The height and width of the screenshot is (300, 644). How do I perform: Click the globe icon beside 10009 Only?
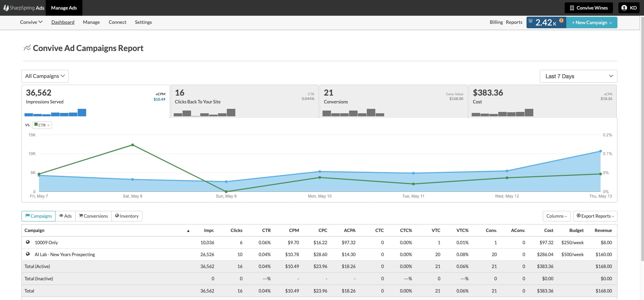click(28, 242)
